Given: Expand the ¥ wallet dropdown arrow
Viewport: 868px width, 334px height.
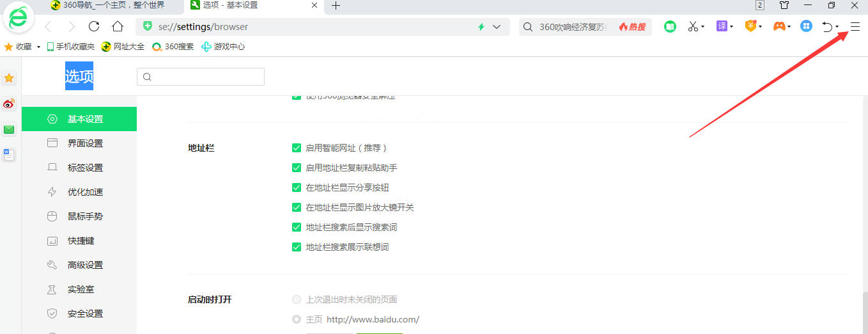Looking at the screenshot, I should 761,27.
